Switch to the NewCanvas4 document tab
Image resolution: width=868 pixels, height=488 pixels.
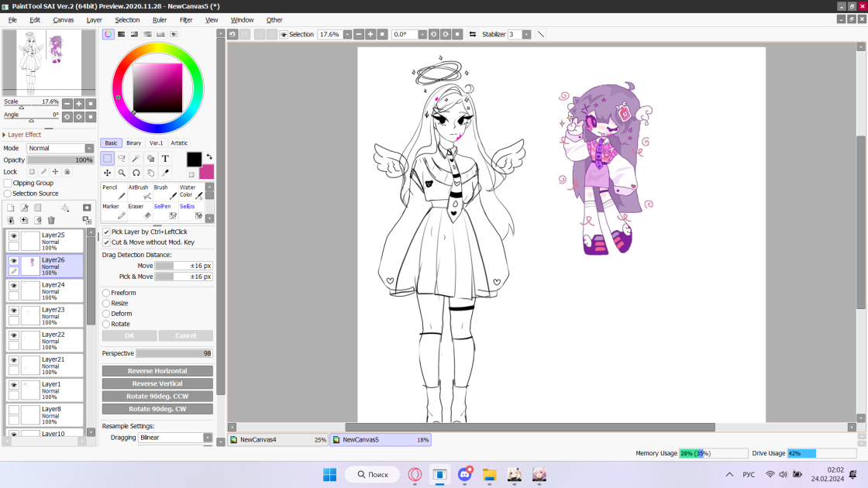[278, 440]
